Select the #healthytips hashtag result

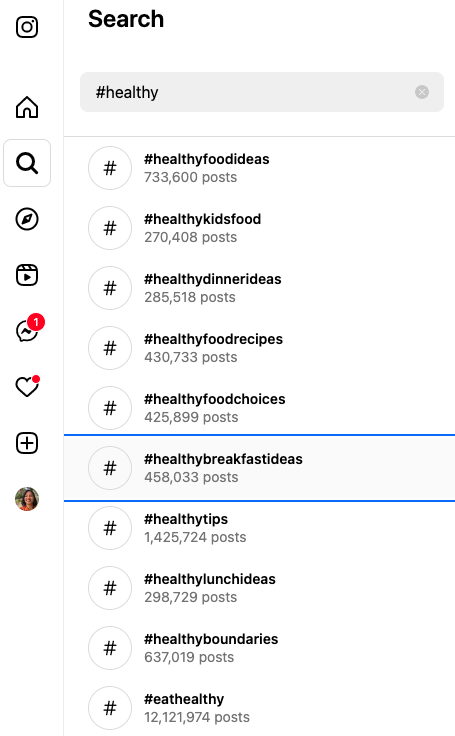coord(259,528)
